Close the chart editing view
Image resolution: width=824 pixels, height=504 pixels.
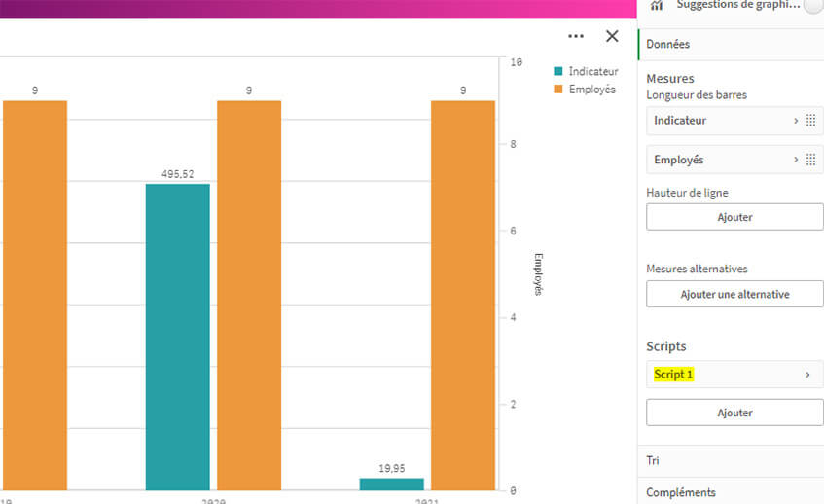click(x=612, y=36)
